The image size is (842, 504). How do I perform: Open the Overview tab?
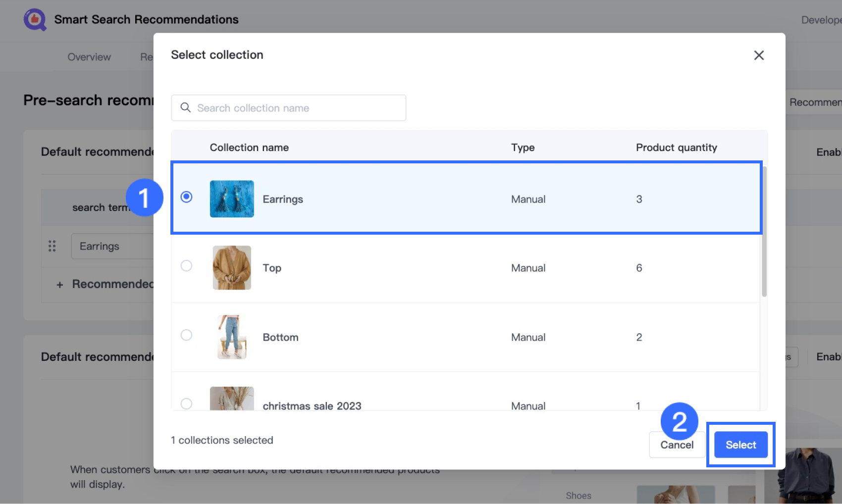click(x=89, y=57)
